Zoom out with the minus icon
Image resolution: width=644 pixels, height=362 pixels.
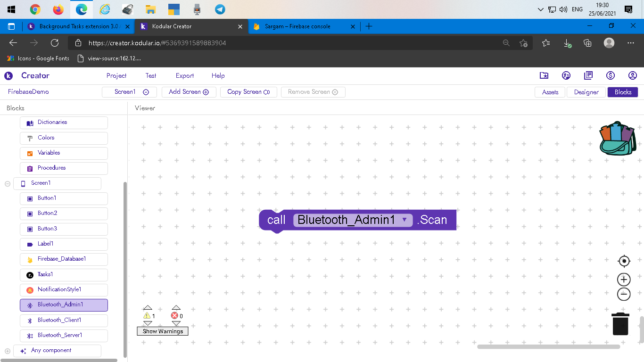coord(624,294)
